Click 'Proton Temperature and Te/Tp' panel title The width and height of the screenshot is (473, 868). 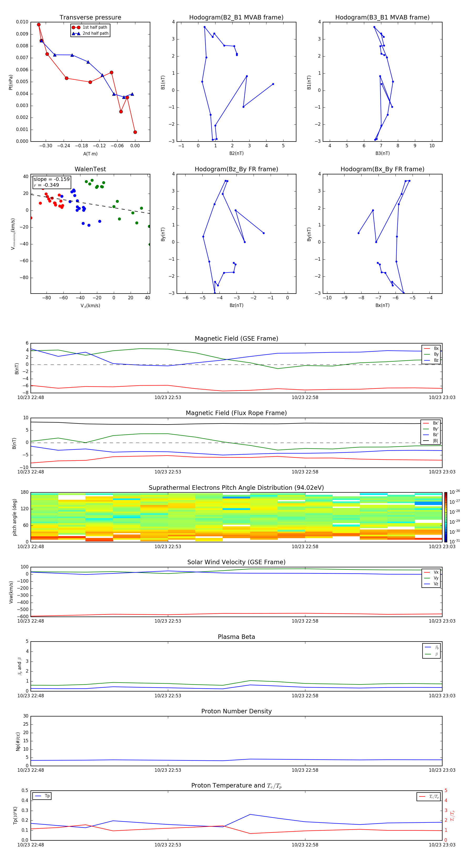point(236,785)
